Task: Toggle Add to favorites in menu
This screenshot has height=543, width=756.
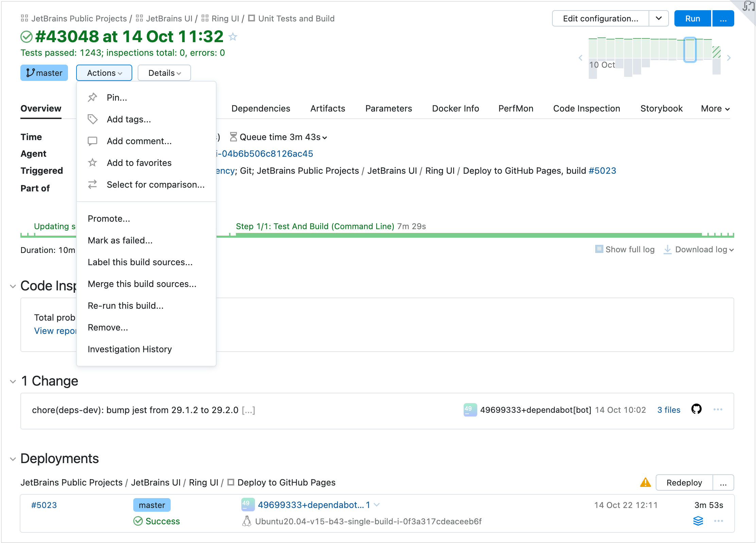Action: point(139,163)
